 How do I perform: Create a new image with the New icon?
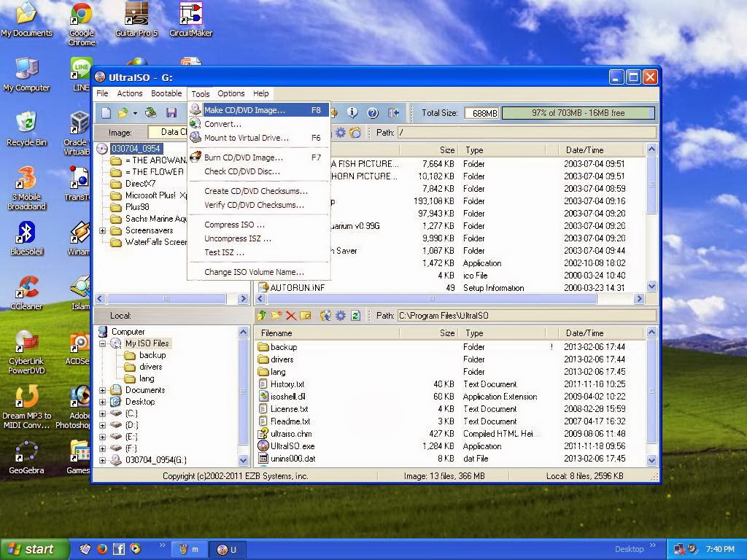pos(107,112)
